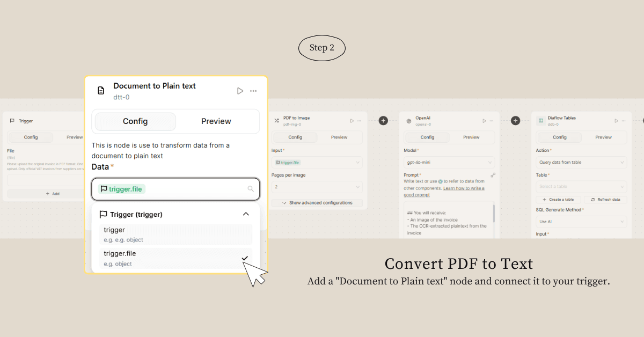
Task: Open the Action dropdown in Diaflow Tables
Action: pos(581,162)
